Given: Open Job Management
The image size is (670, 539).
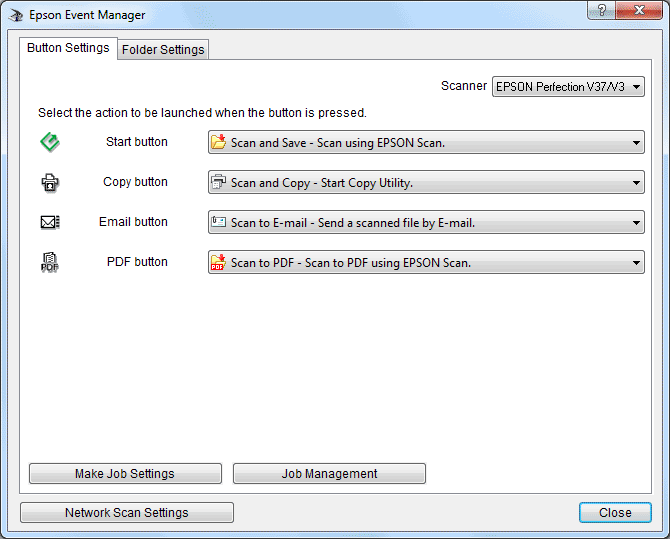Looking at the screenshot, I should [x=329, y=474].
